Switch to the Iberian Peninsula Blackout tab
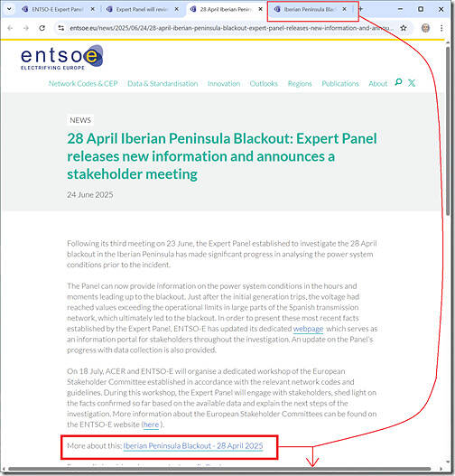 point(310,9)
